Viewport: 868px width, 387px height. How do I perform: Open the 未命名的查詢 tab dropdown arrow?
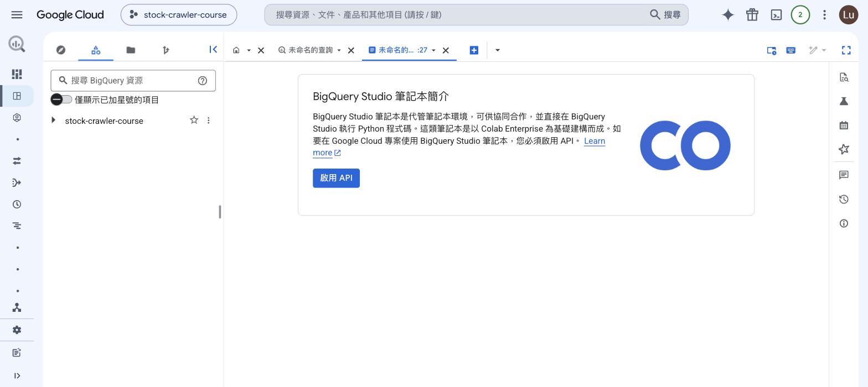point(339,50)
